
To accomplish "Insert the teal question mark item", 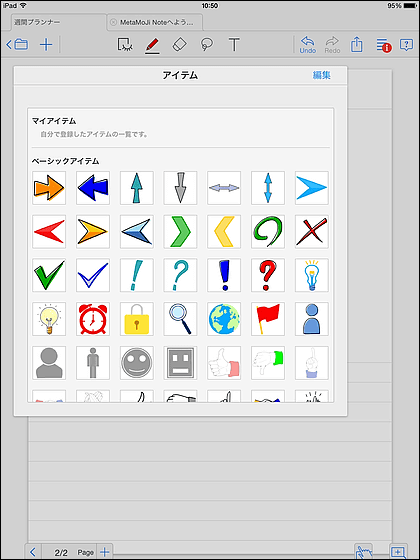I will tap(180, 275).
